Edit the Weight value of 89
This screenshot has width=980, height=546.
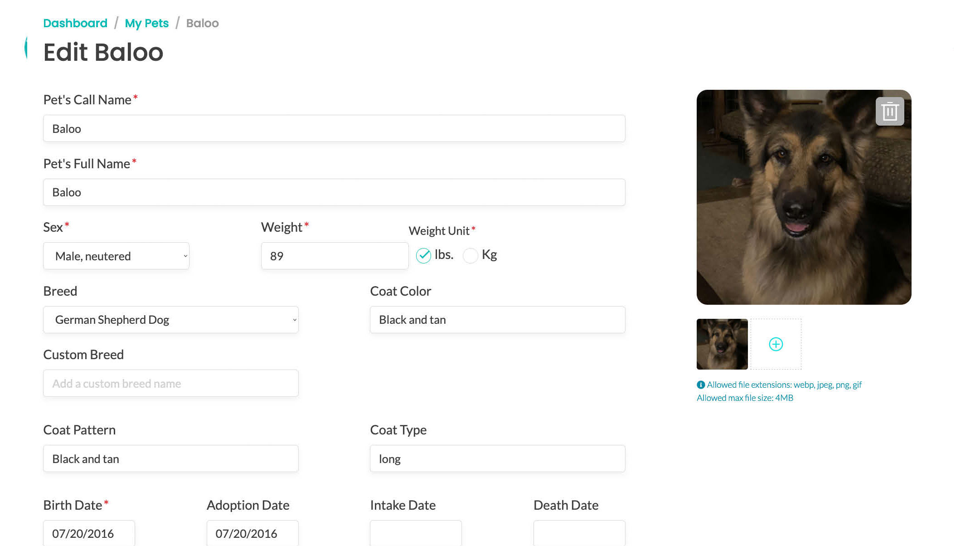pyautogui.click(x=334, y=256)
